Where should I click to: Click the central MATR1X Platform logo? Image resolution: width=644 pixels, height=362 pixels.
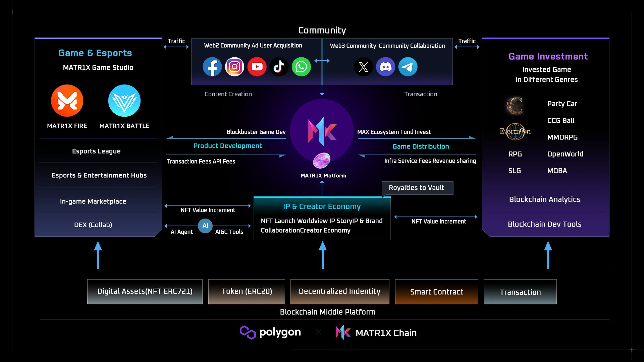(322, 131)
